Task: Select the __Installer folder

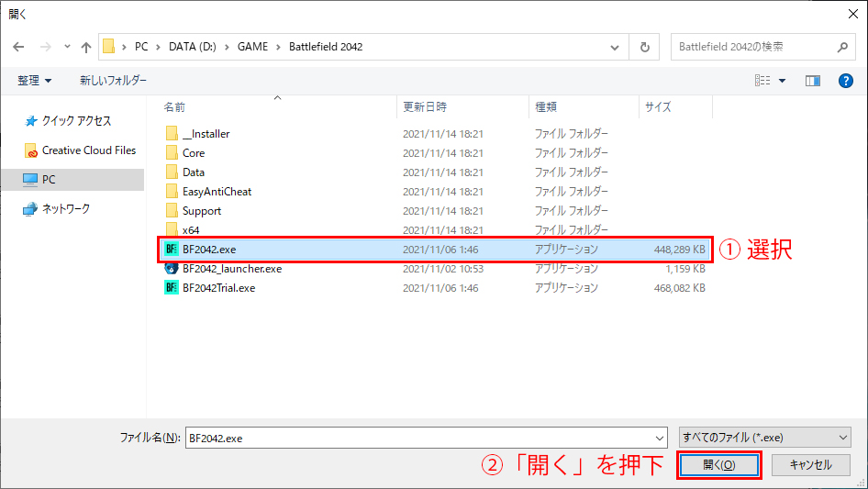Action: pyautogui.click(x=206, y=133)
